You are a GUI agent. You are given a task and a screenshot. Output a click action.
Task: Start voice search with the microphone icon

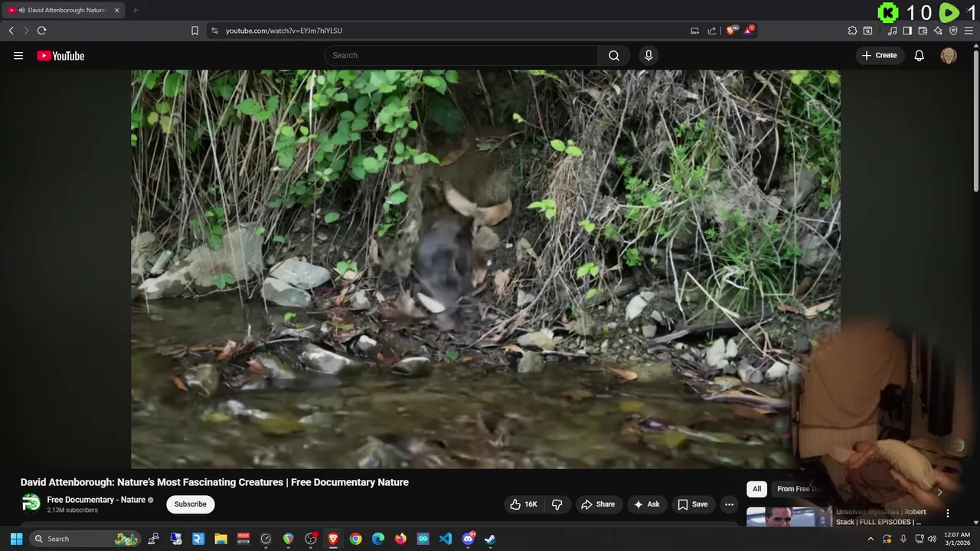(x=648, y=55)
